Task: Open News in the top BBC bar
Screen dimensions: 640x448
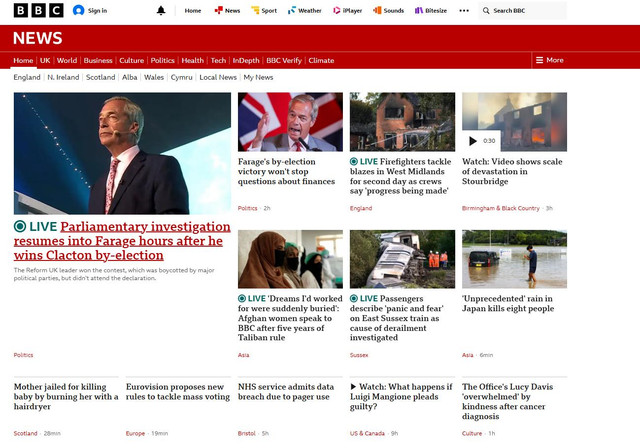Action: [x=227, y=11]
